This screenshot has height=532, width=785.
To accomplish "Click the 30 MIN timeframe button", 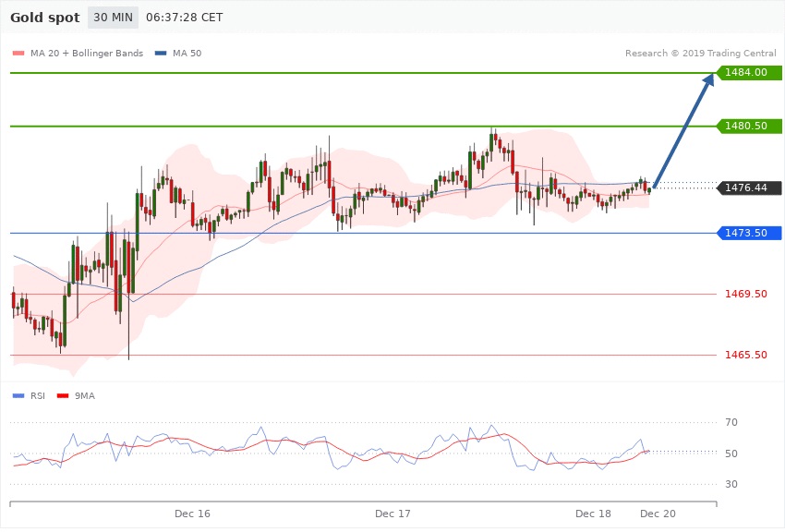I will point(113,18).
